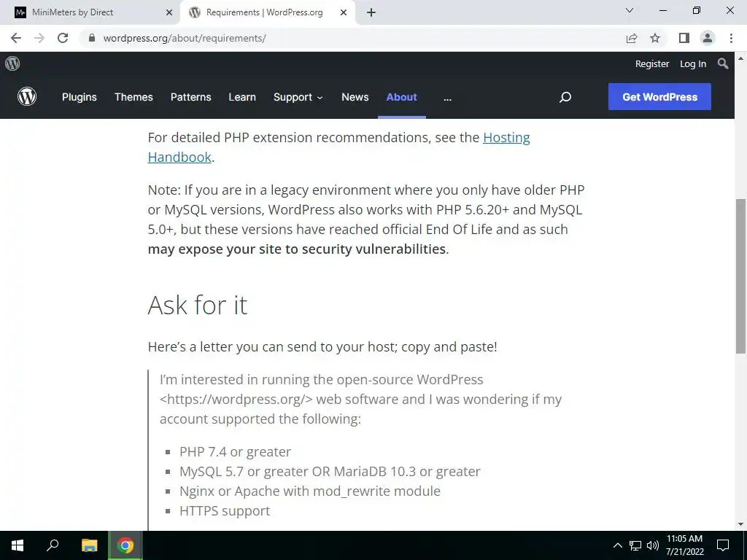747x560 pixels.
Task: Select the About menu item
Action: (402, 97)
